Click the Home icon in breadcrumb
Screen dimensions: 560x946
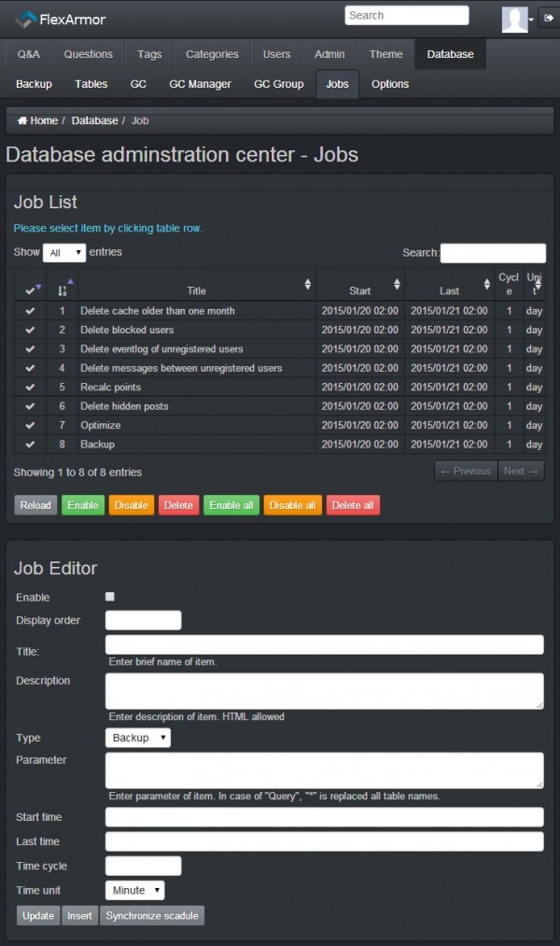click(x=22, y=120)
